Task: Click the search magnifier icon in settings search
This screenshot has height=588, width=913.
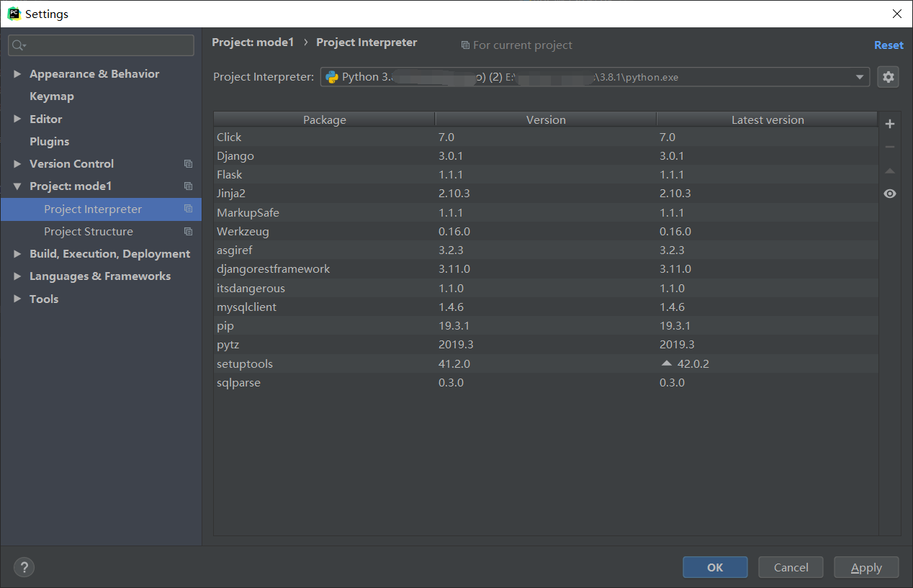Action: (18, 45)
